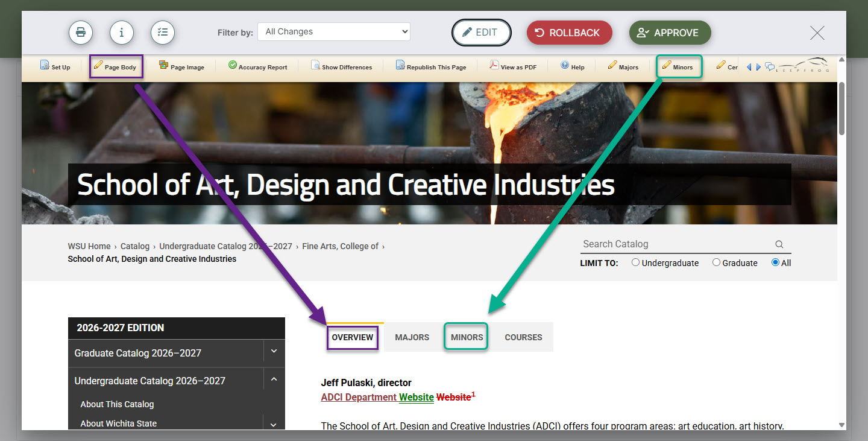Open the Fine Arts, College of breadcrumb
The width and height of the screenshot is (868, 441).
point(341,246)
